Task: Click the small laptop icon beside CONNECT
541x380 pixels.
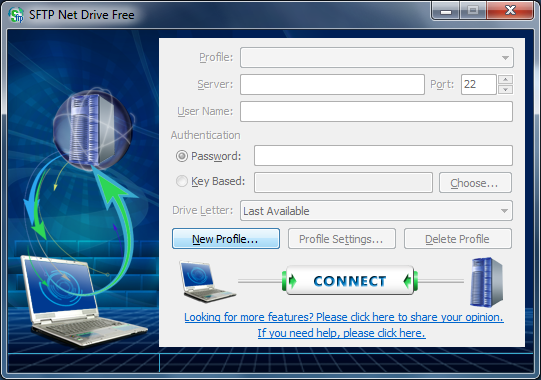Action: [x=207, y=282]
